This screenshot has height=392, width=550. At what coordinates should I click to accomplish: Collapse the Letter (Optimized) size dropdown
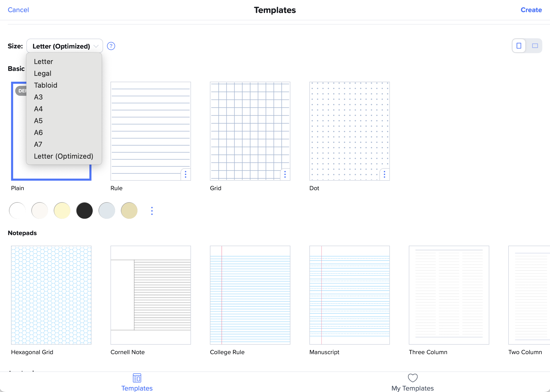coord(65,46)
